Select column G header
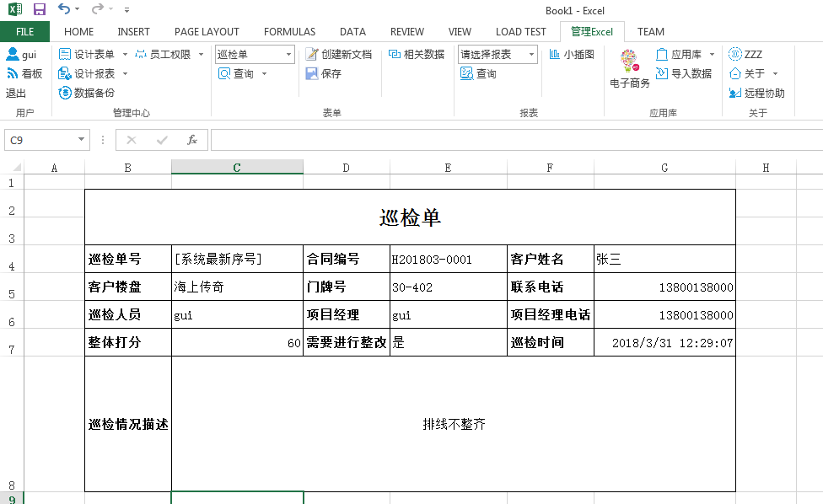 point(664,168)
